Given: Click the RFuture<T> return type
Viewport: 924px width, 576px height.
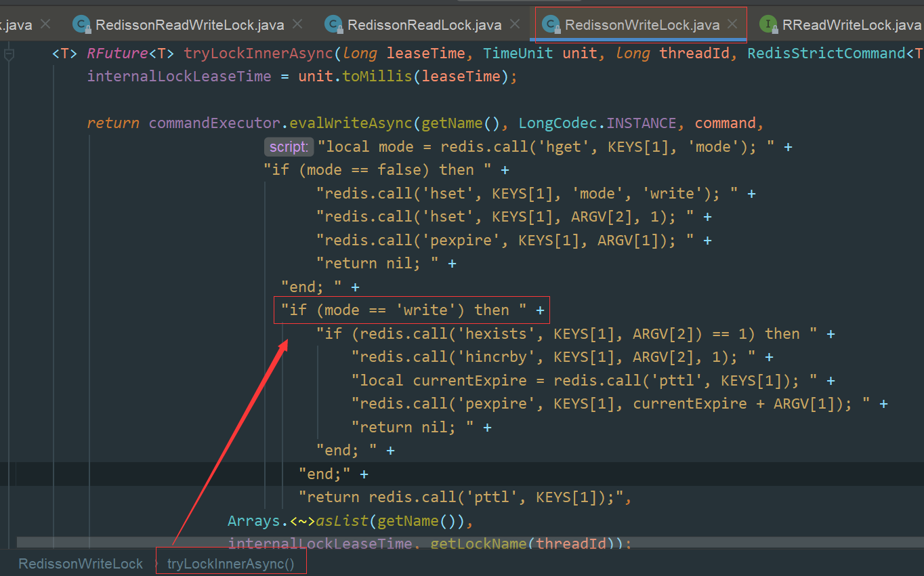Looking at the screenshot, I should click(x=131, y=53).
